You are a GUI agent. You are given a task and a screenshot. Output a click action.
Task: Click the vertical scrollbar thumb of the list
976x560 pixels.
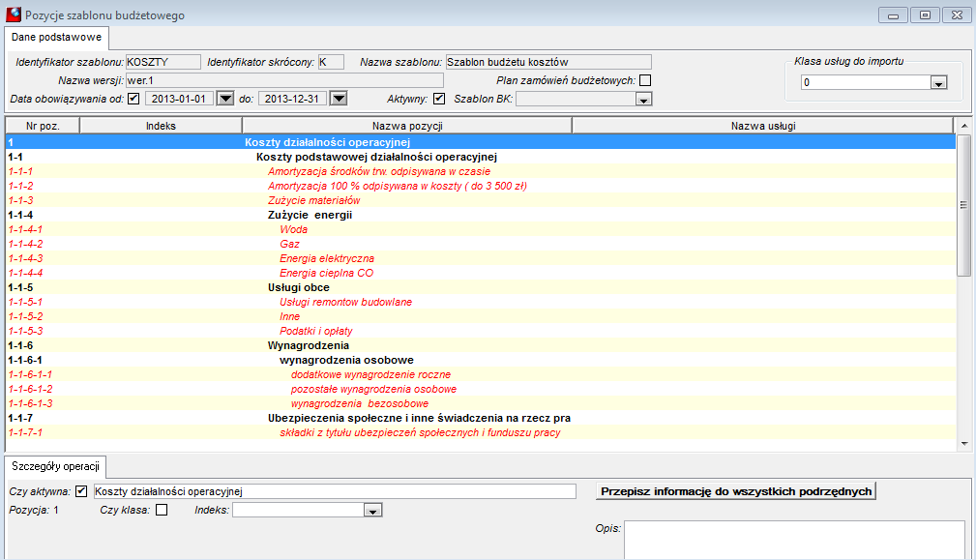click(x=964, y=205)
